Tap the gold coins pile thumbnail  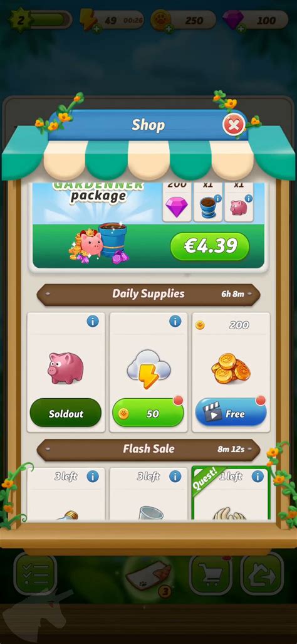229,366
